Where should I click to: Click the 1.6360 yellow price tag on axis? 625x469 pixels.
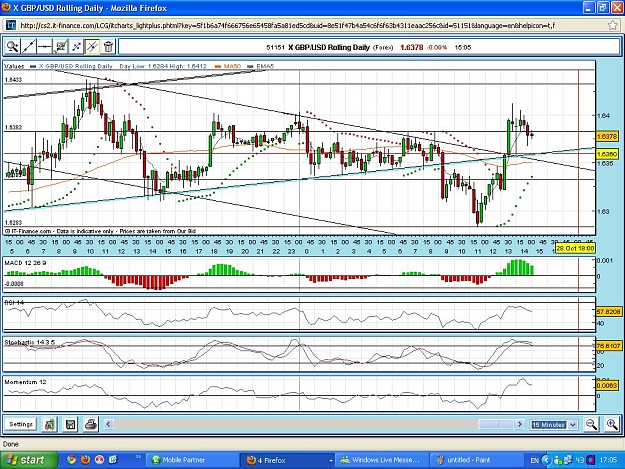(607, 154)
